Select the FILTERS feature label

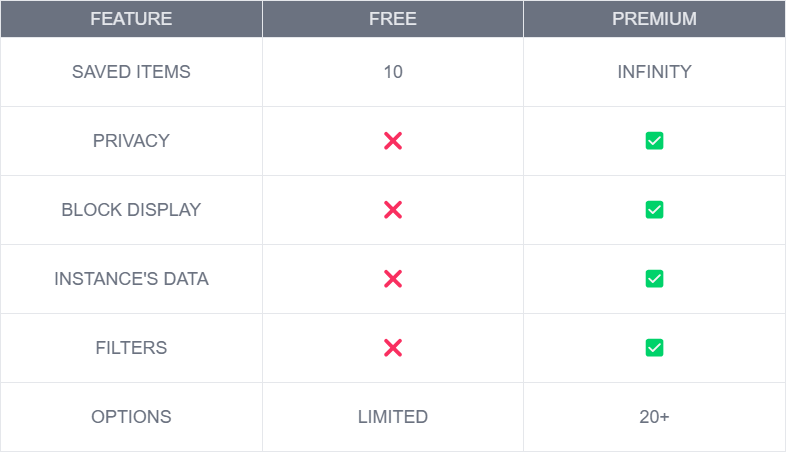click(131, 348)
